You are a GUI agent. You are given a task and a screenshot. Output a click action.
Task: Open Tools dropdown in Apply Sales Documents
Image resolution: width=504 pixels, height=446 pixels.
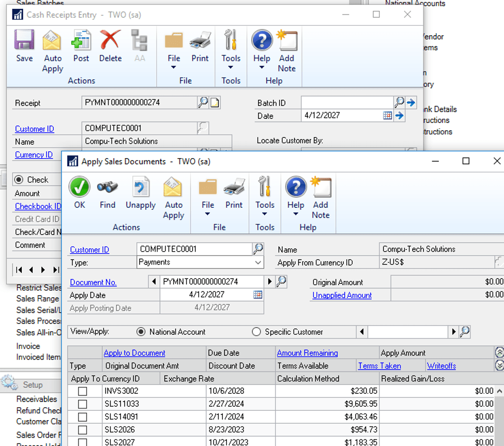click(265, 205)
